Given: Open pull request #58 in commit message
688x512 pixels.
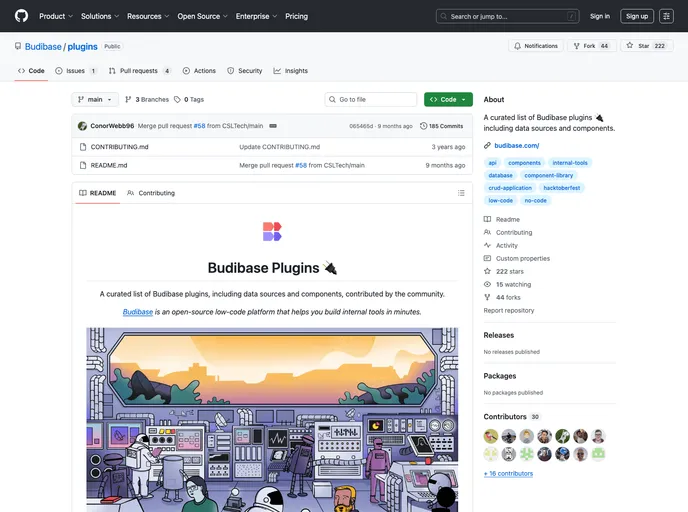Looking at the screenshot, I should click(x=199, y=126).
